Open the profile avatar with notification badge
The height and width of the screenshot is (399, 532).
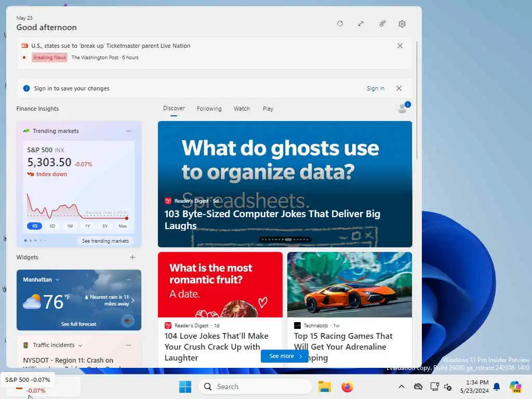[403, 108]
